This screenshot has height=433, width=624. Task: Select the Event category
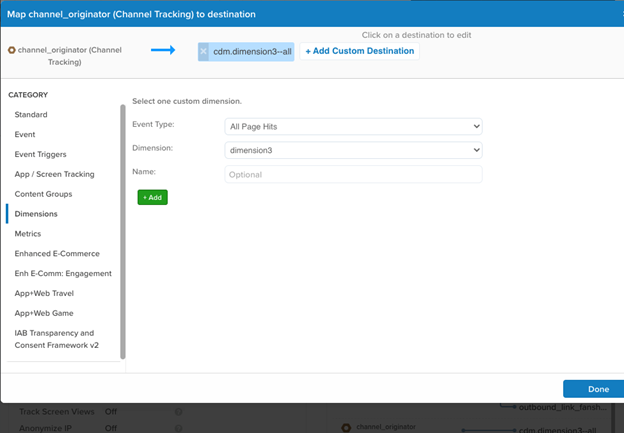(25, 134)
